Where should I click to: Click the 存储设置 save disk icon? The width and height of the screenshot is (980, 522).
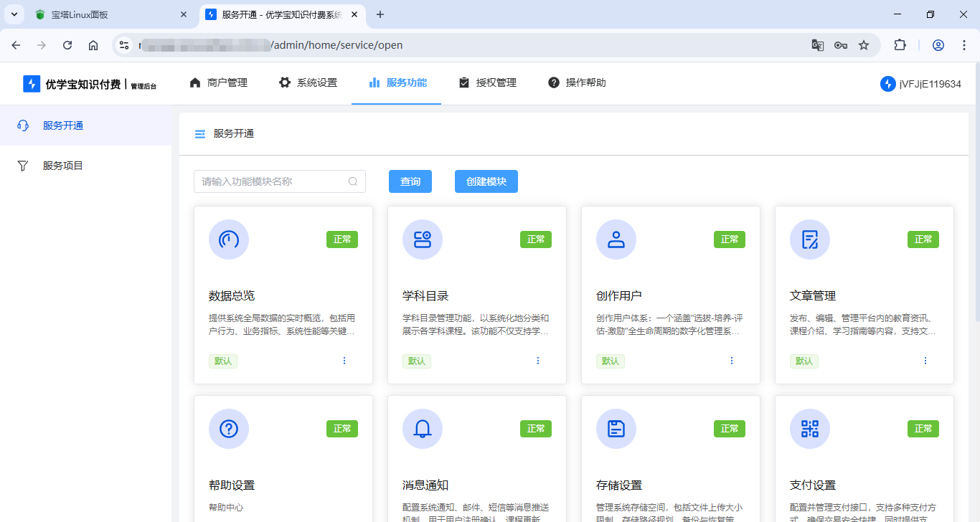click(616, 429)
